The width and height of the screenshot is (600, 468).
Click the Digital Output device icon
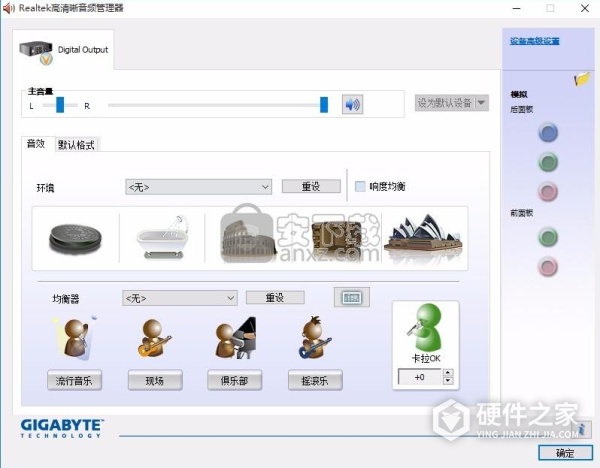click(36, 52)
